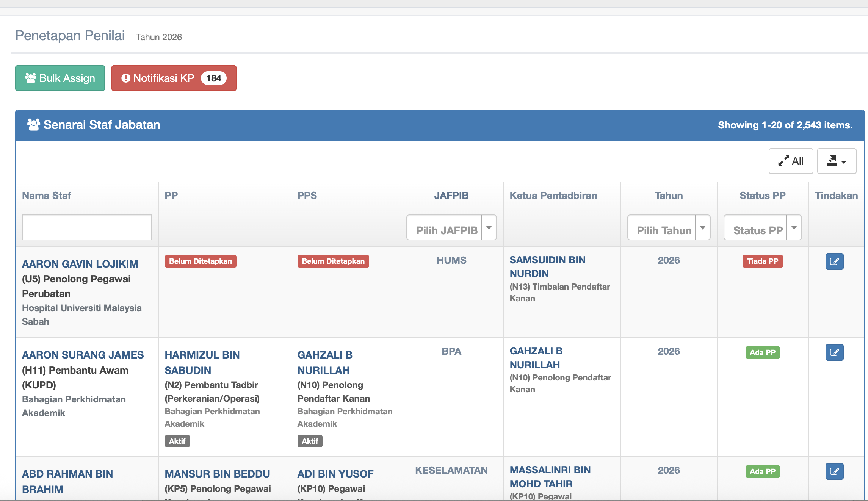Open the export download dropdown
Viewport: 868px width, 501px height.
point(837,161)
